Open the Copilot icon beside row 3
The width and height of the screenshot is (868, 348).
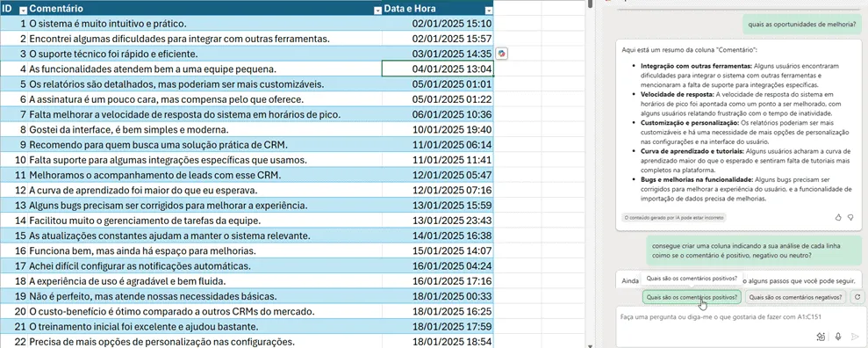[x=501, y=54]
